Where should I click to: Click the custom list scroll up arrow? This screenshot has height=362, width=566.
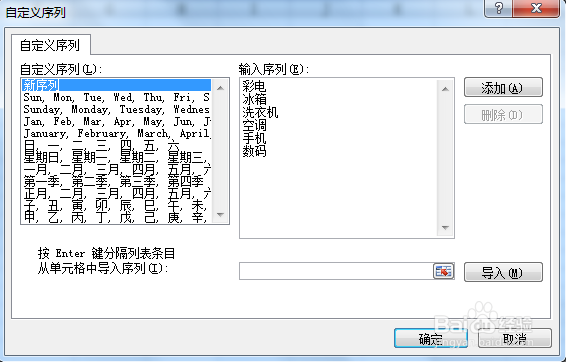click(221, 88)
